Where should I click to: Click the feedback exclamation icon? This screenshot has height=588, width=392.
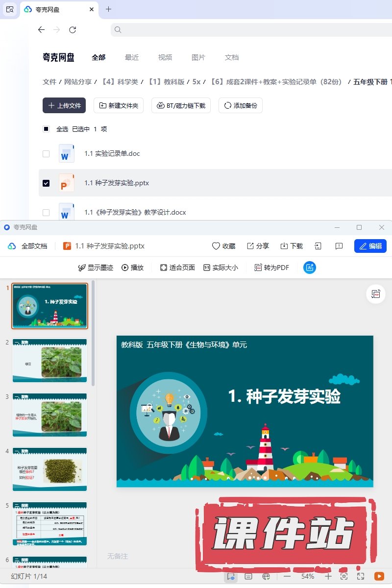coord(339,246)
